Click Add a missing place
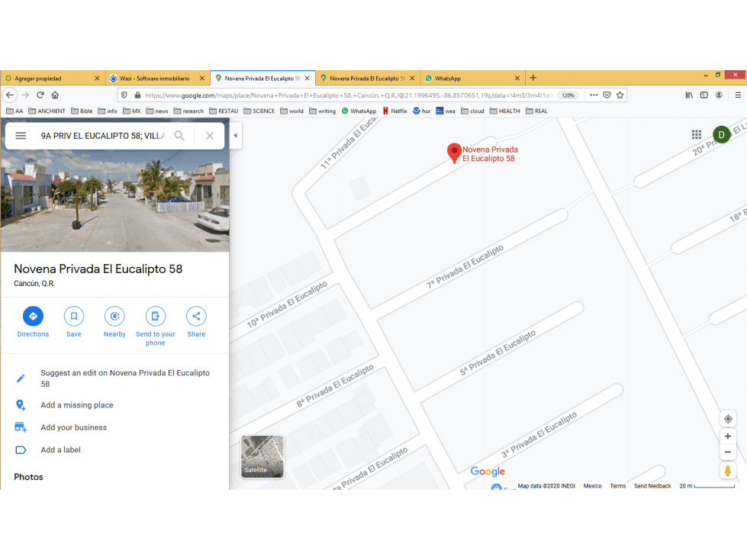 click(77, 405)
